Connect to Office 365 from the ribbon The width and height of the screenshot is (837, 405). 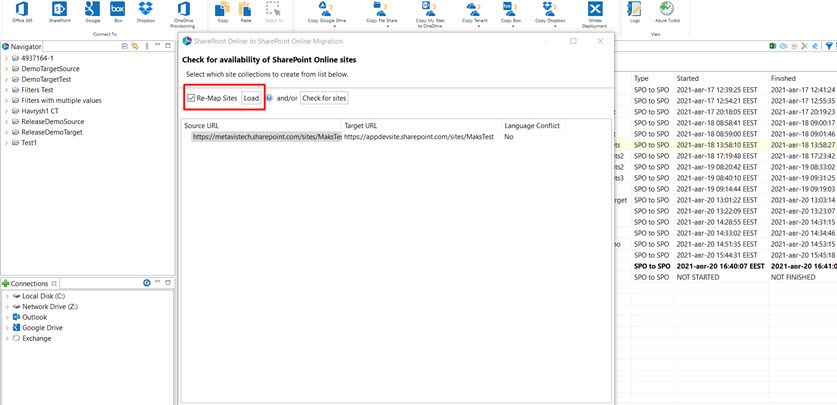pos(22,12)
